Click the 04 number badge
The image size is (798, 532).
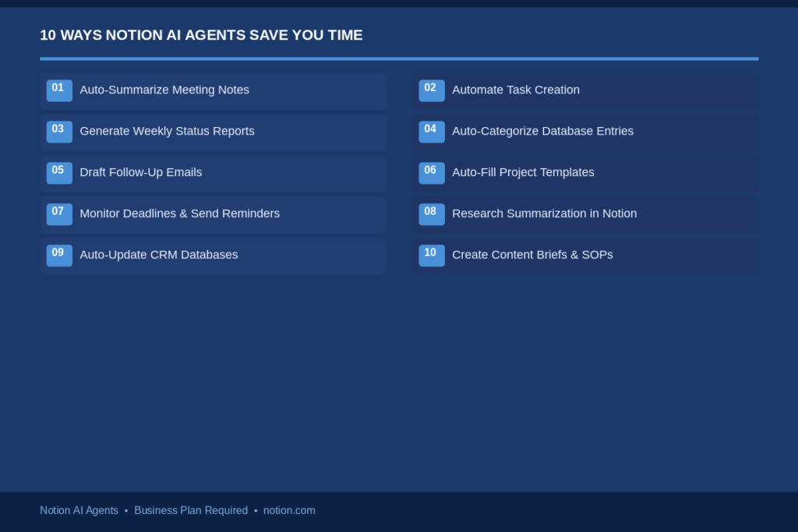pyautogui.click(x=432, y=132)
